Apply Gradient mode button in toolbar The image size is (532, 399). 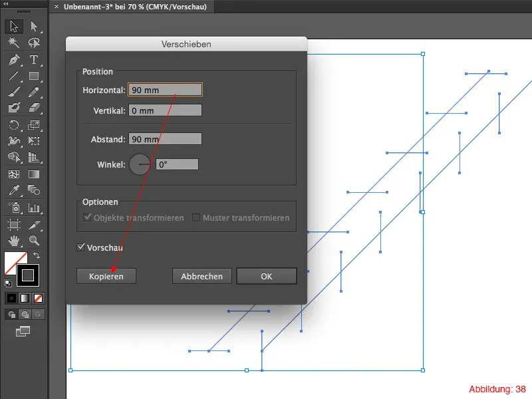click(25, 298)
